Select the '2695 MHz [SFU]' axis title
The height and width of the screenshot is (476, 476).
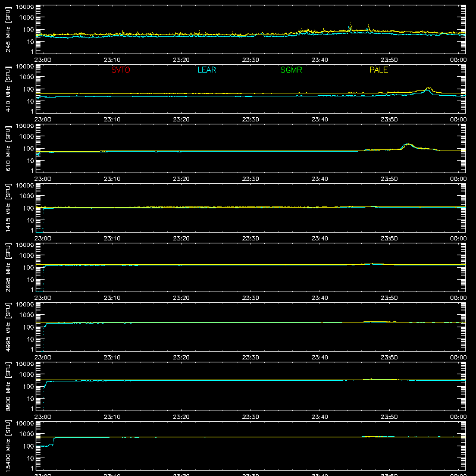pyautogui.click(x=8, y=267)
